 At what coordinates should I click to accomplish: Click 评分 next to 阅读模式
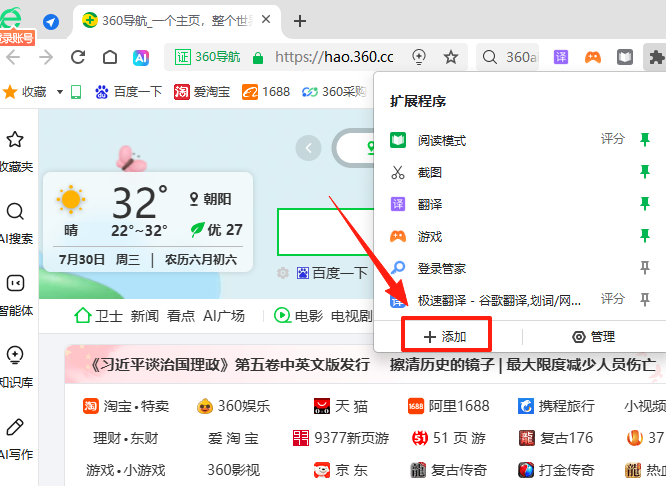coord(612,139)
